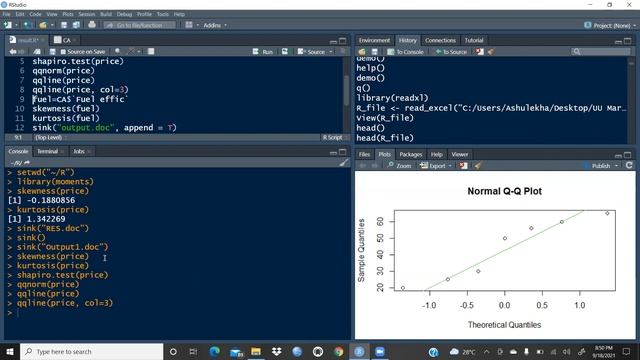Click the history search field
This screenshot has height=360, width=640.
coord(601,51)
